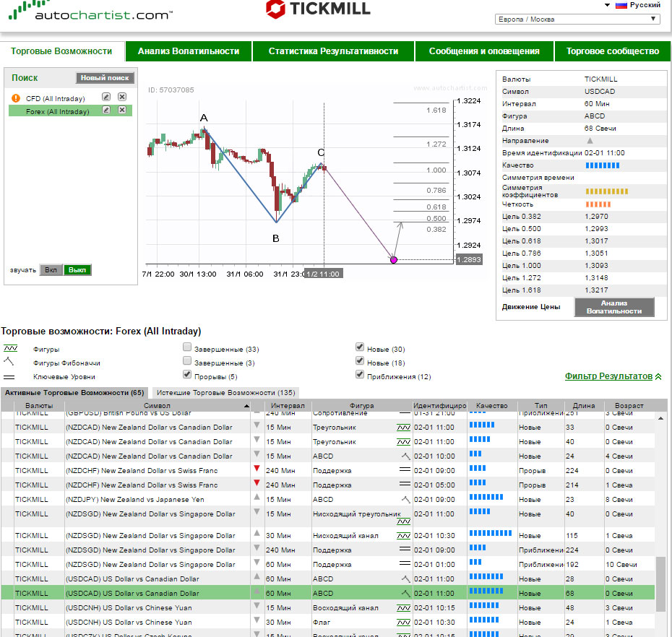Remove the Forex (All Intraday) search
Image resolution: width=672 pixels, height=637 pixels.
point(122,110)
